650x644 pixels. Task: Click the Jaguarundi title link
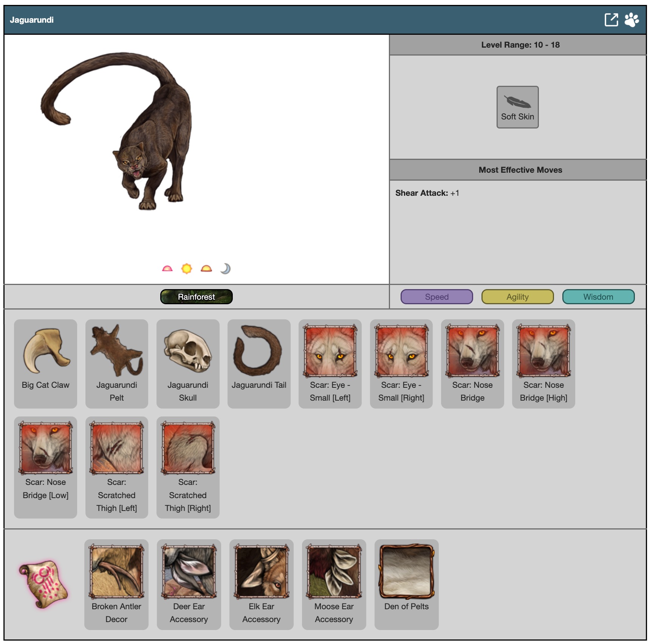(x=32, y=20)
